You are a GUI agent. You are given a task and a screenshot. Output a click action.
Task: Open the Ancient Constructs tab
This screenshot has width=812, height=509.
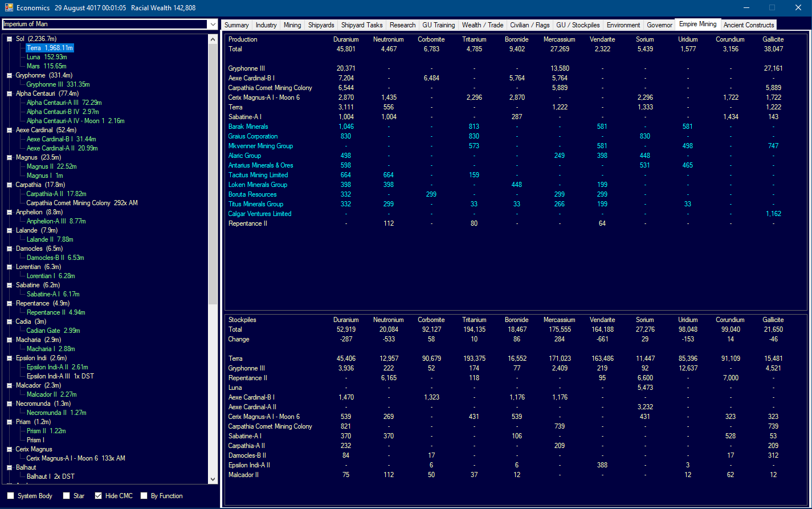click(x=749, y=25)
